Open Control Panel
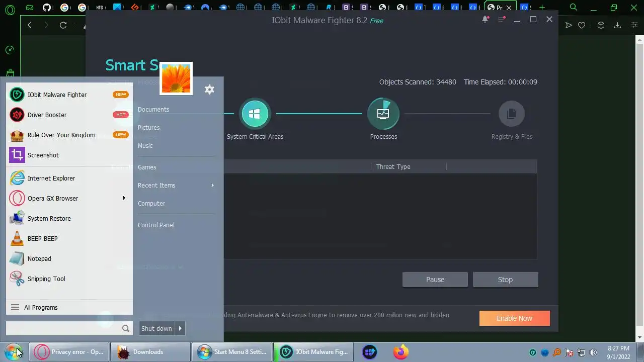 coord(156,225)
